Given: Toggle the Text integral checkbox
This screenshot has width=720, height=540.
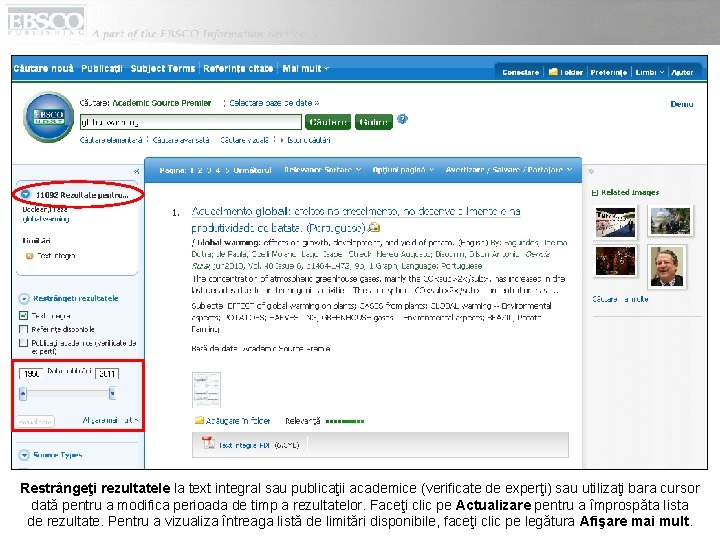Looking at the screenshot, I should (23, 315).
